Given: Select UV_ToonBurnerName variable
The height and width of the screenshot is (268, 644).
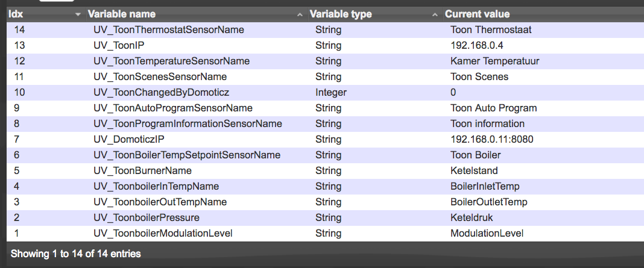Looking at the screenshot, I should [142, 170].
